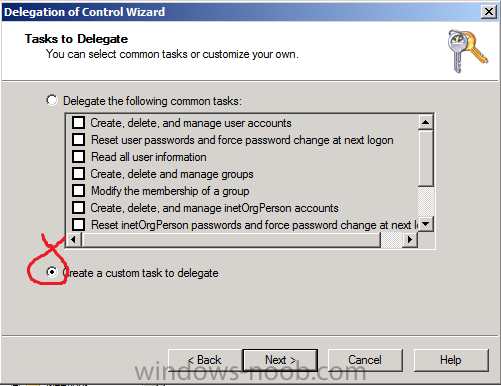Tick the 'Read all user information' box

79,156
